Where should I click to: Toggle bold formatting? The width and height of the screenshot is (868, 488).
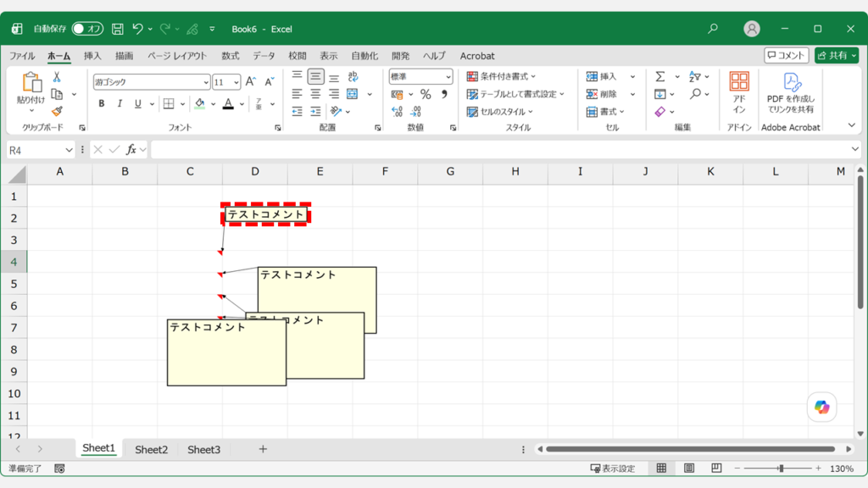102,103
